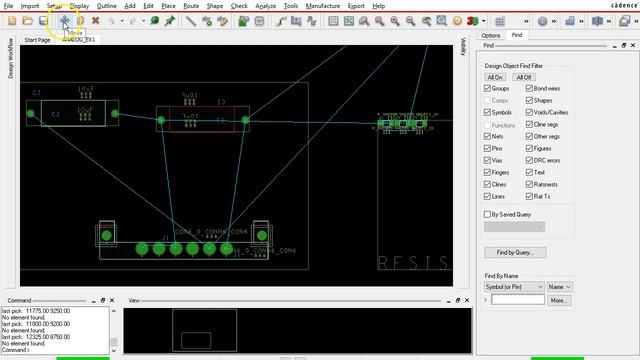
Task: Click the green arrow magnifier zoom icon
Action: [426, 21]
